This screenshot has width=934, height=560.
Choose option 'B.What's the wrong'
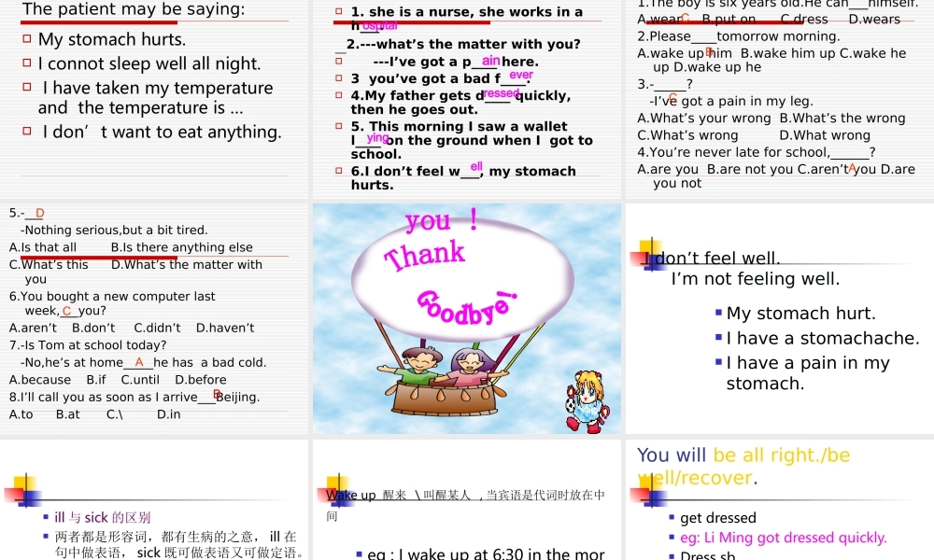point(842,119)
